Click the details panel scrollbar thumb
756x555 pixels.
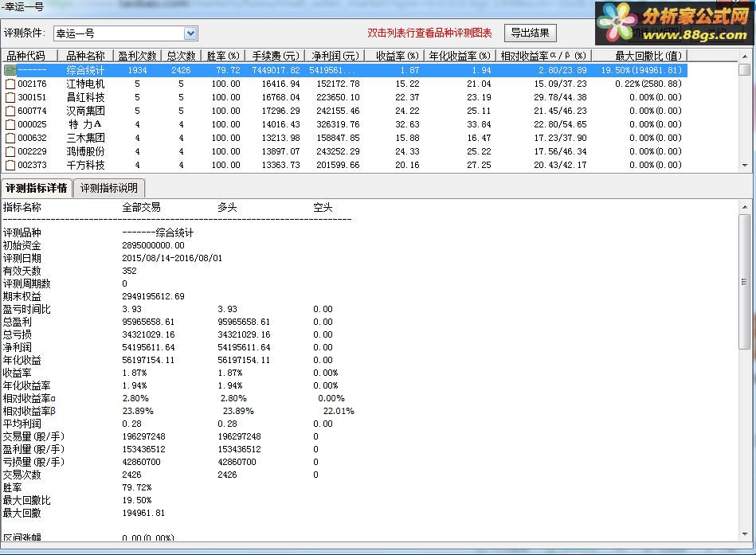click(x=745, y=281)
